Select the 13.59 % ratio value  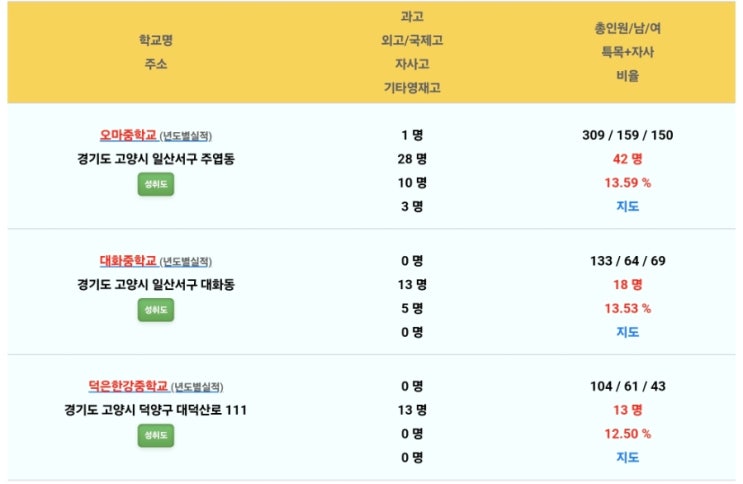click(627, 182)
